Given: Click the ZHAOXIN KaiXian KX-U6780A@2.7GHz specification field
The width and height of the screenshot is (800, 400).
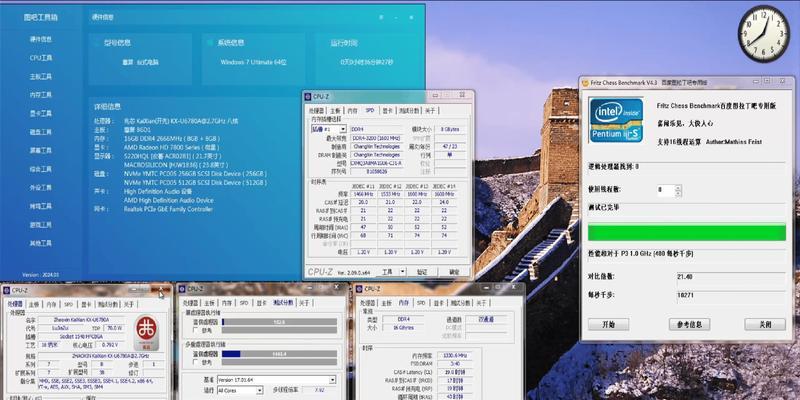Looking at the screenshot, I should click(102, 356).
